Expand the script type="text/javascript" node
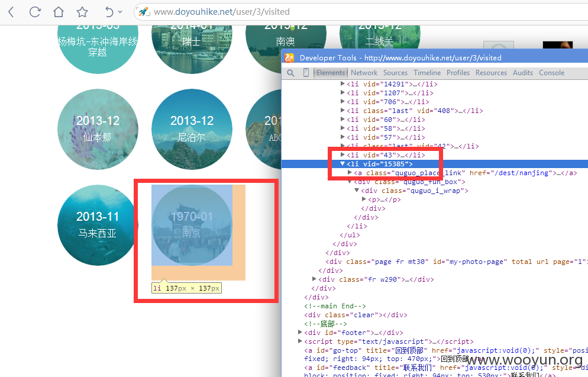This screenshot has height=377, width=588. (x=300, y=341)
